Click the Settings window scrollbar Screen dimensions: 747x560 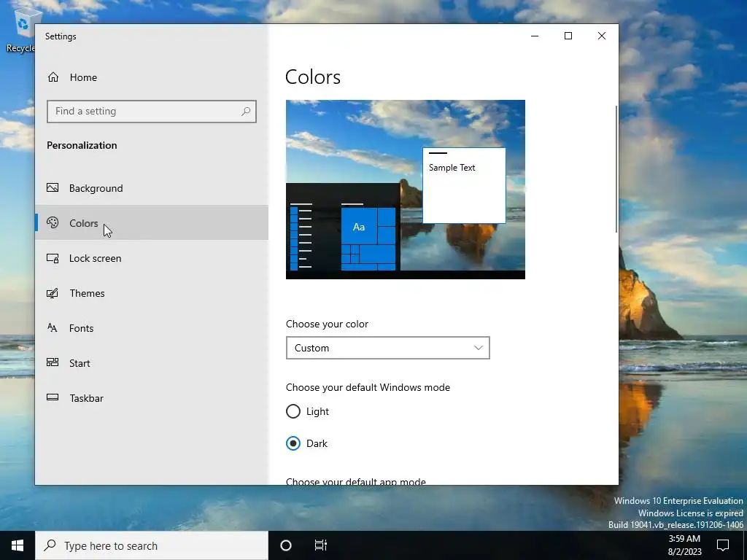coord(616,169)
